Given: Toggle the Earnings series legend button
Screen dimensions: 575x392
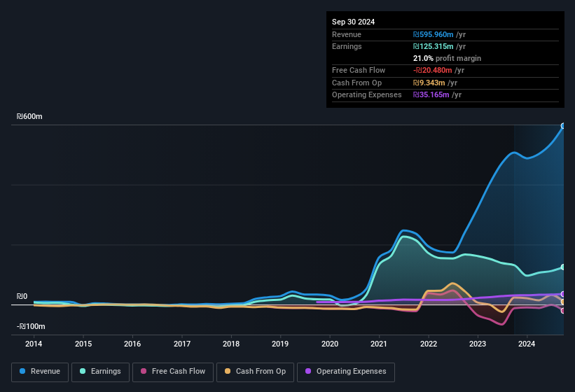Looking at the screenshot, I should (100, 372).
